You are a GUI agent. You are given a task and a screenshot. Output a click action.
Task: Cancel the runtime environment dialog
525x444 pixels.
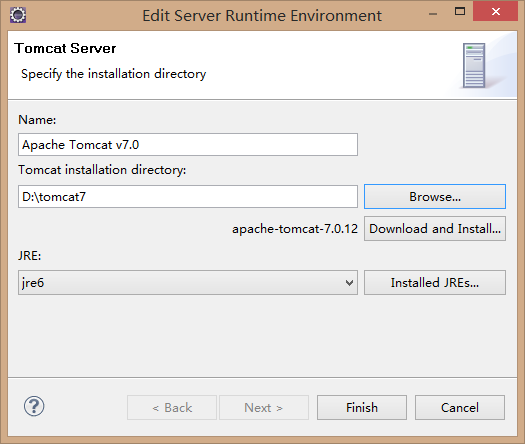pos(460,408)
